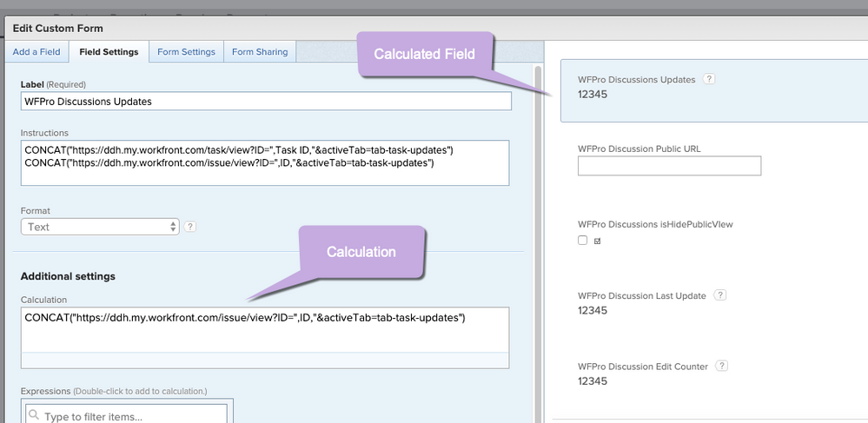Click help icon next to WFPro Discussion Last Update

[719, 295]
